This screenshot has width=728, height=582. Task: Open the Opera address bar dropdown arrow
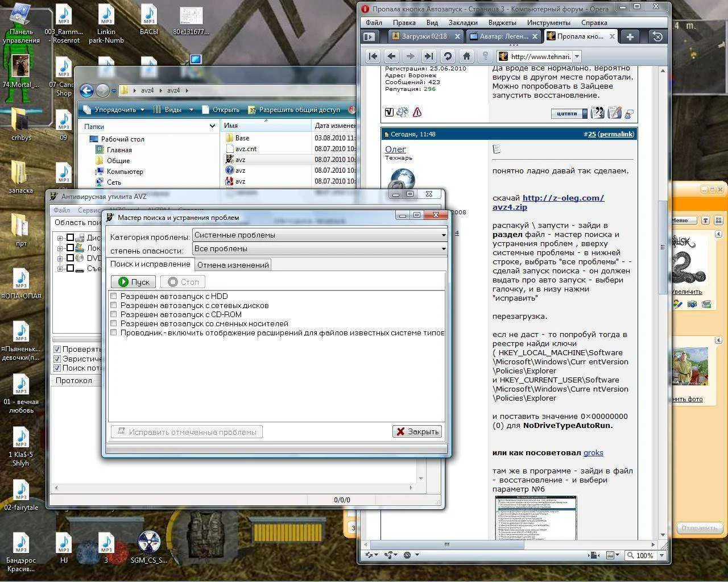(x=577, y=56)
